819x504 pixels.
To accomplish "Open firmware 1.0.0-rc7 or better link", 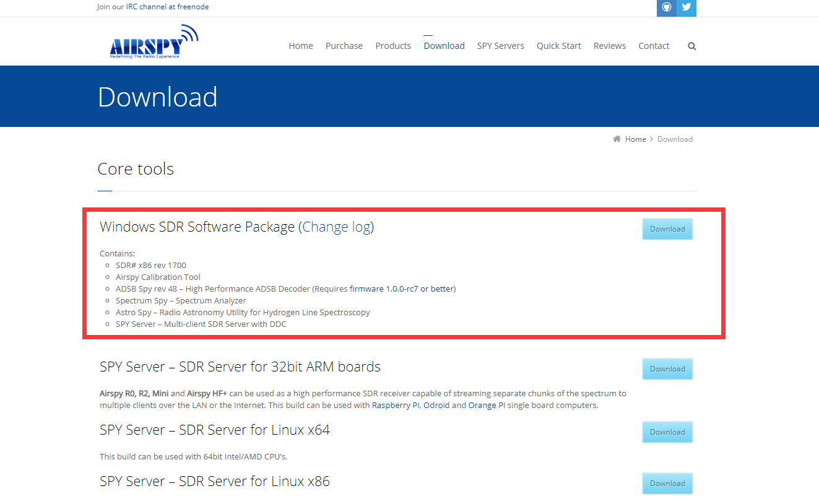I will tap(401, 289).
